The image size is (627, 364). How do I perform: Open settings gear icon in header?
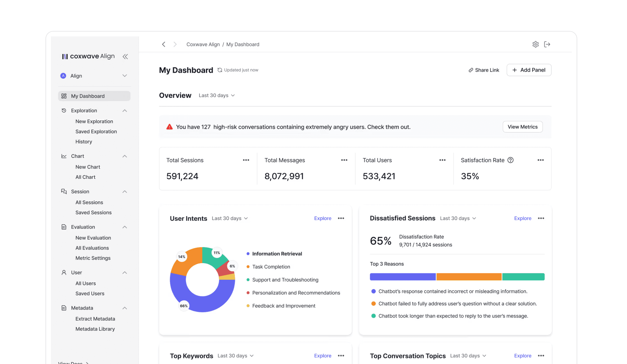coord(535,44)
